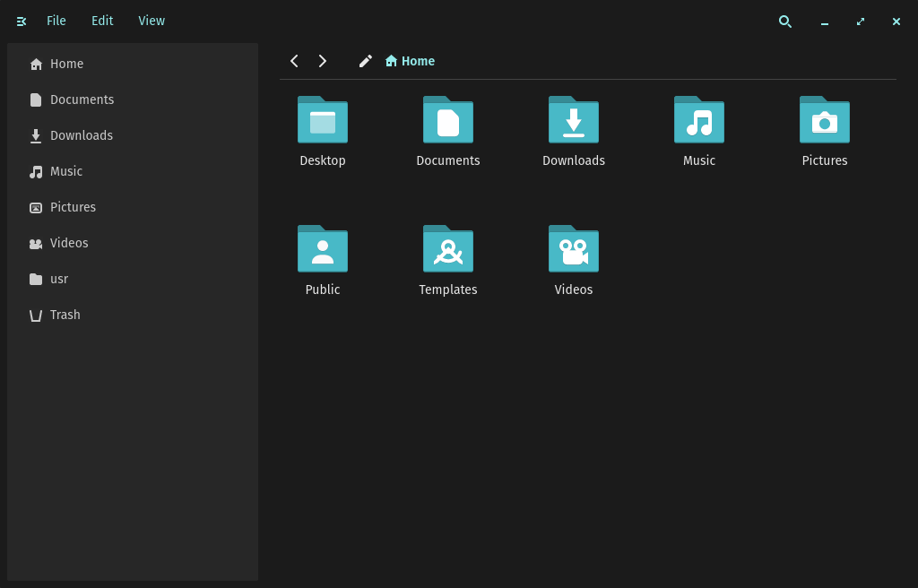This screenshot has height=588, width=918.
Task: Open the Templates folder
Action: (x=448, y=260)
